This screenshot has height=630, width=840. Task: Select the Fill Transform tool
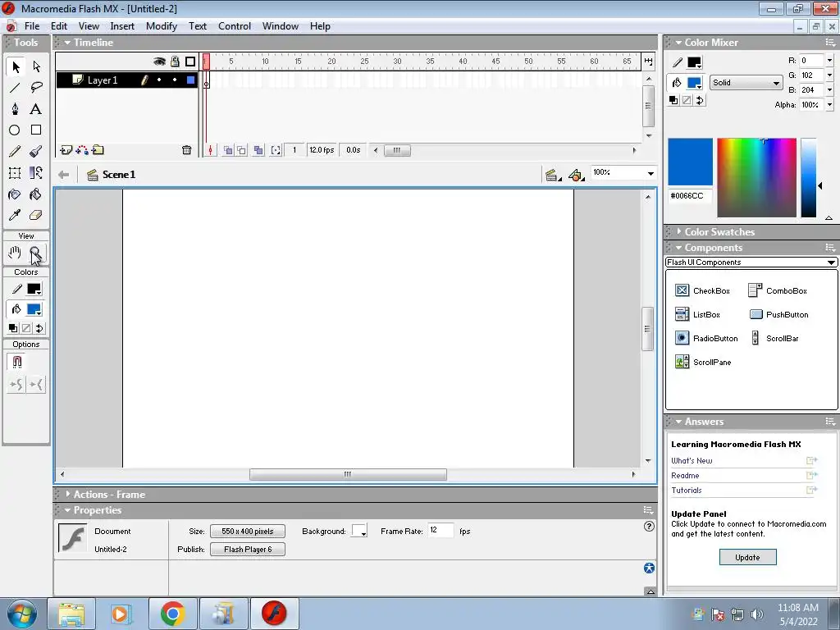click(36, 172)
